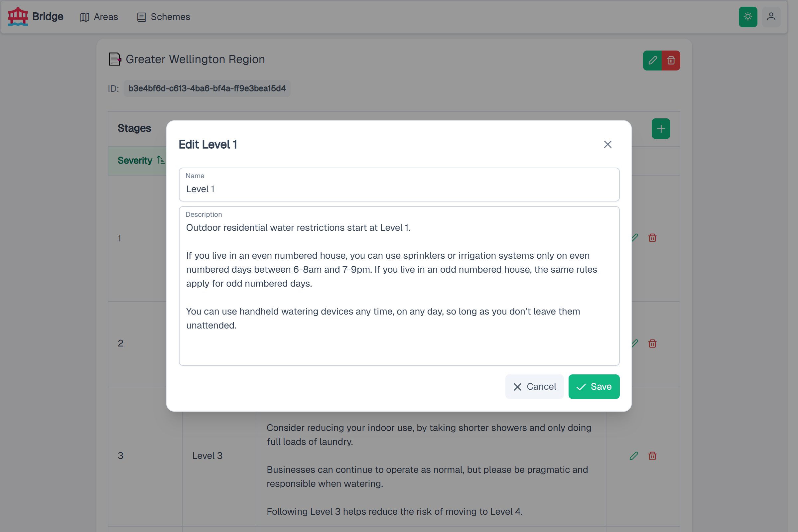The width and height of the screenshot is (798, 532).
Task: Focus the Name input field
Action: (x=399, y=185)
